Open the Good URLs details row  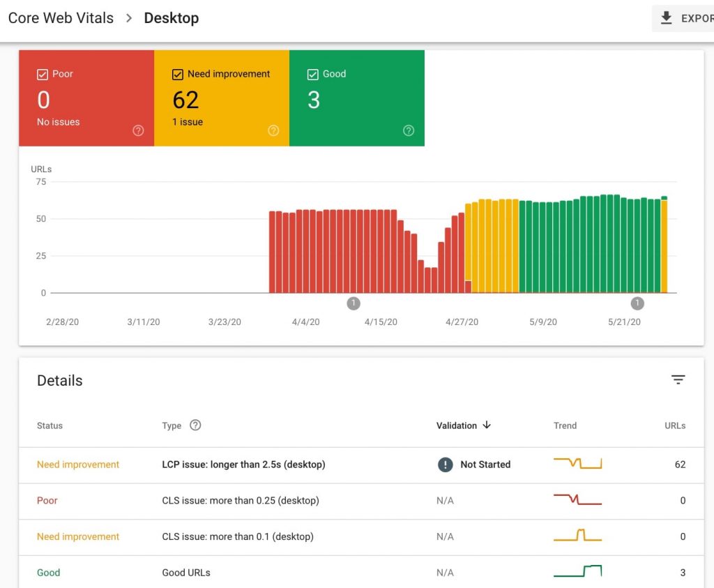185,572
